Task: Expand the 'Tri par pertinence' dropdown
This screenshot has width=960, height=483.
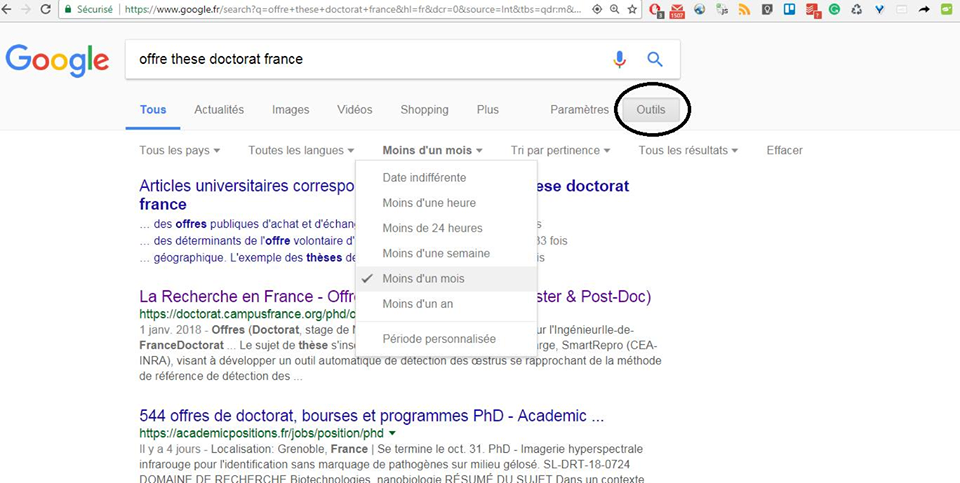Action: tap(560, 150)
